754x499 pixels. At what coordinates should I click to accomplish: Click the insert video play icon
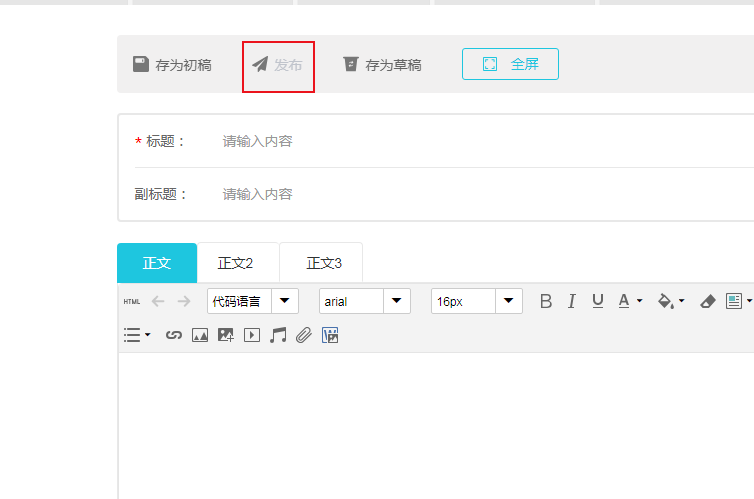[x=252, y=335]
